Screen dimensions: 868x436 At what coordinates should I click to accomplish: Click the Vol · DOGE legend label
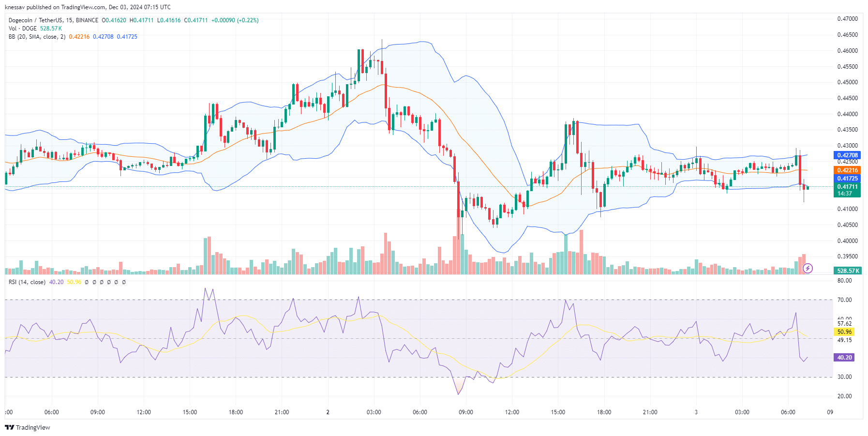point(23,29)
